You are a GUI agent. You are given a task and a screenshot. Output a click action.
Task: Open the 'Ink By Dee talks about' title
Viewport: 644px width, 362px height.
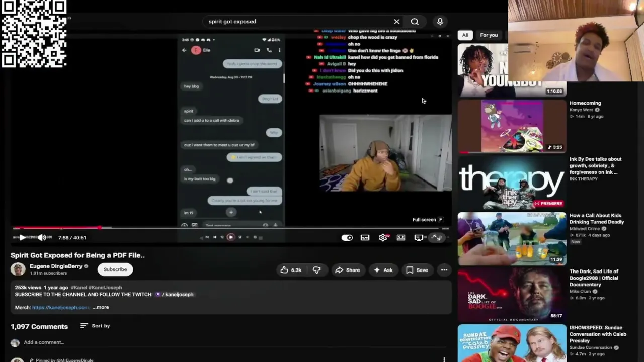pyautogui.click(x=596, y=166)
